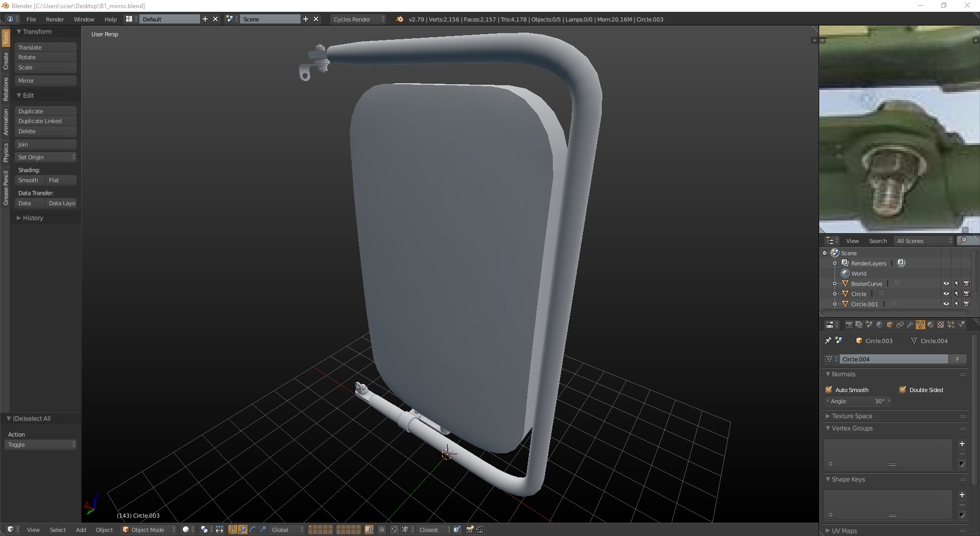Open the Cycles Render engine dropdown
This screenshot has height=536, width=980.
(x=358, y=19)
